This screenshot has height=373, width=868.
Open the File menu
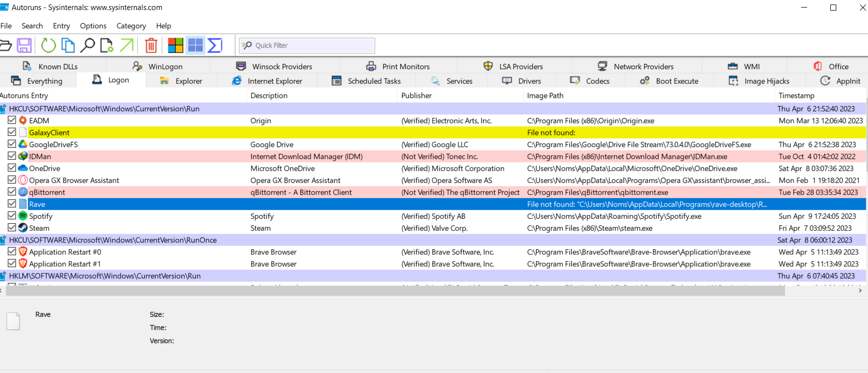tap(6, 26)
